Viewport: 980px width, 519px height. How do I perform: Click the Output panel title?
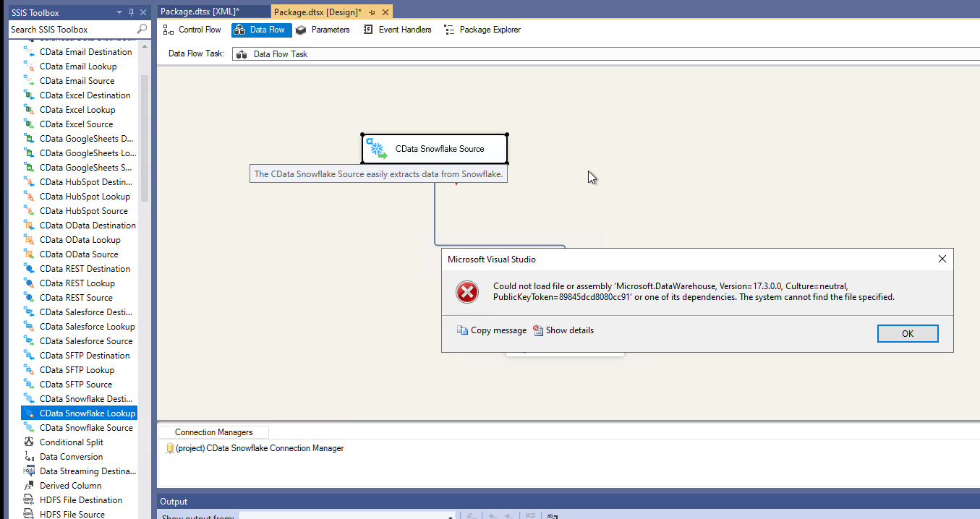click(x=174, y=502)
